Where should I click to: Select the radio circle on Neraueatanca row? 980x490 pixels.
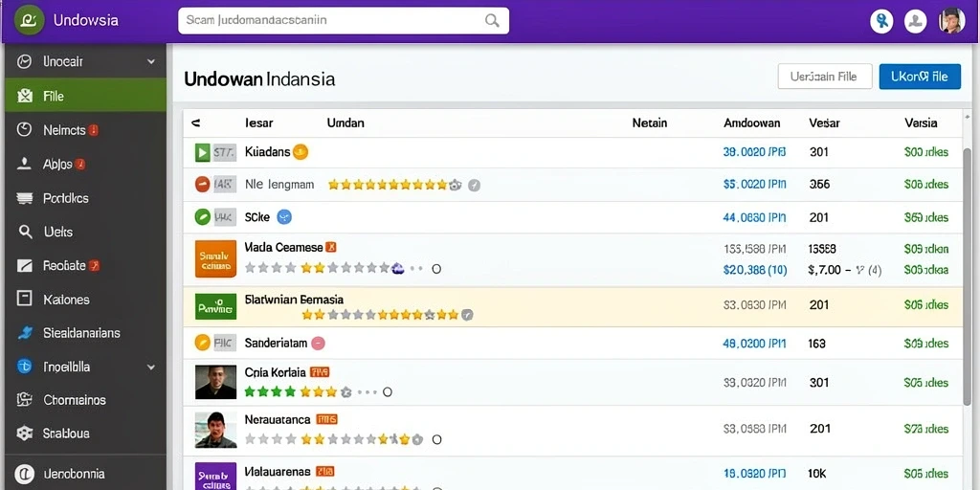[x=436, y=439]
